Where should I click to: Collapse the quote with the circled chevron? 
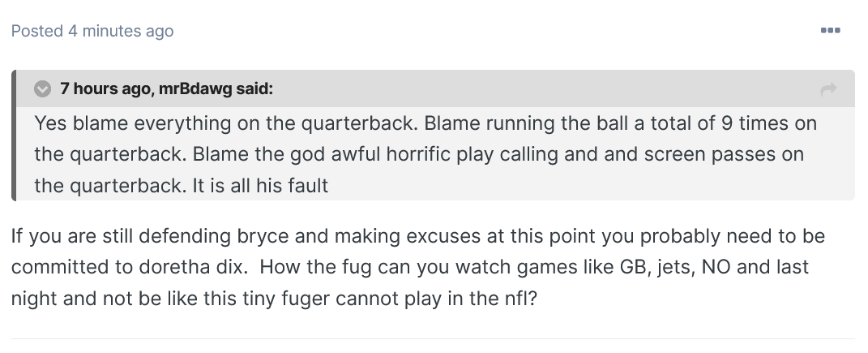click(x=42, y=88)
